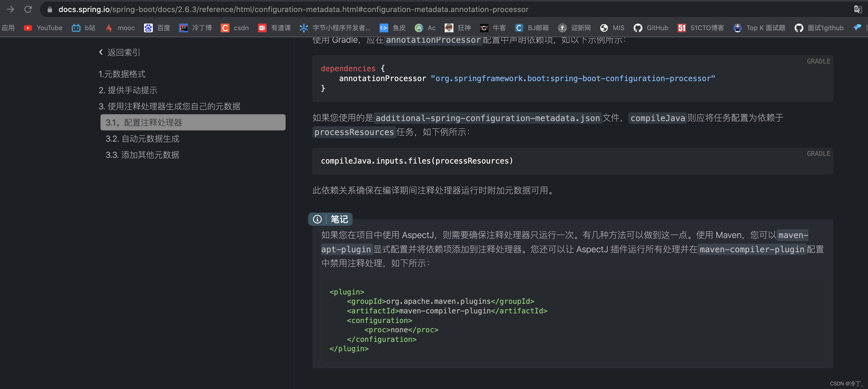The height and width of the screenshot is (389, 868).
Task: Go back via 返回索引 link
Action: [x=123, y=53]
